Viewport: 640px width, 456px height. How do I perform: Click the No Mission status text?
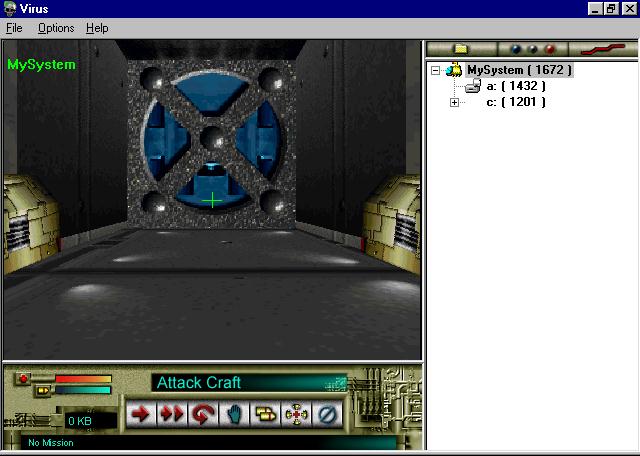coord(51,443)
